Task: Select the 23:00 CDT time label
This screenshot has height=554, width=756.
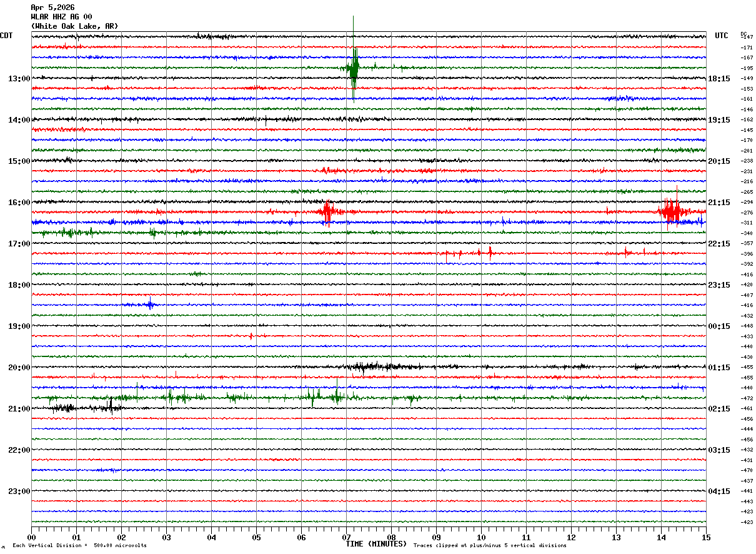Action: pos(19,491)
